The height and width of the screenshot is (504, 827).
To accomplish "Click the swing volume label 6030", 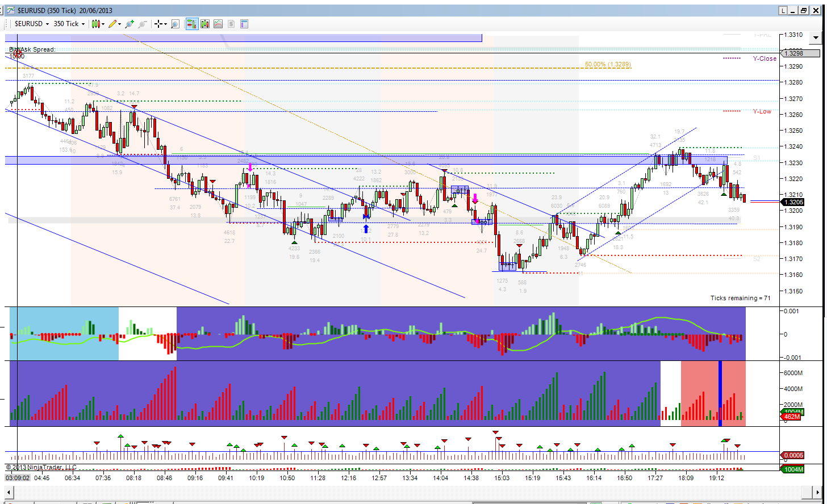I will [x=557, y=206].
